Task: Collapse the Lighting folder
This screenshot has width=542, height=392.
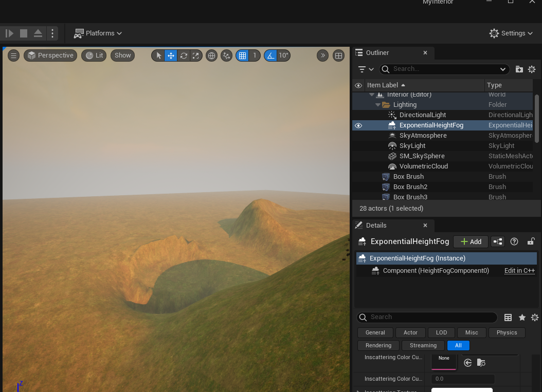Action: click(x=378, y=105)
